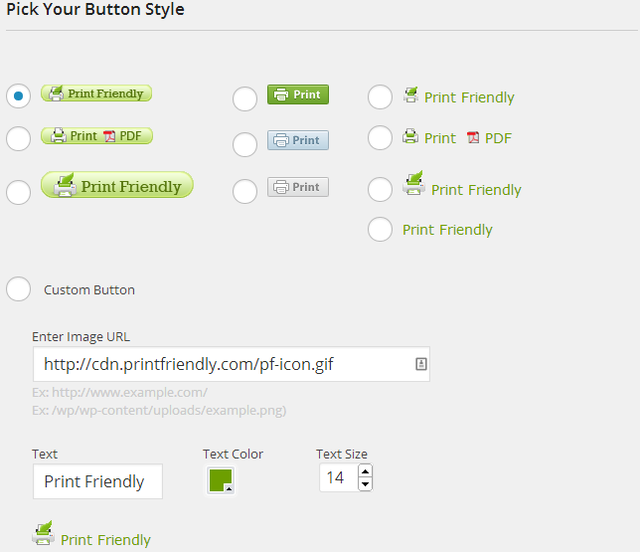Click the Print PDF green button image
The height and width of the screenshot is (552, 640).
96,136
